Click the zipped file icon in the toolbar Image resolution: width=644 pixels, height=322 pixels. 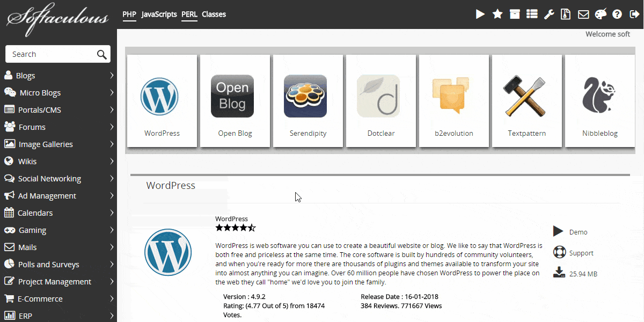click(x=566, y=14)
